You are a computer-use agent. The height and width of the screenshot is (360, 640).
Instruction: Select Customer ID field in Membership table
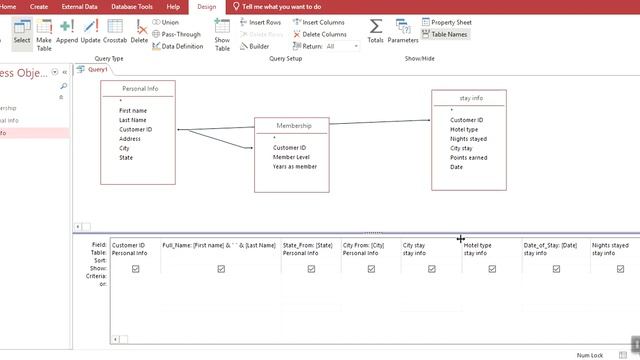289,148
